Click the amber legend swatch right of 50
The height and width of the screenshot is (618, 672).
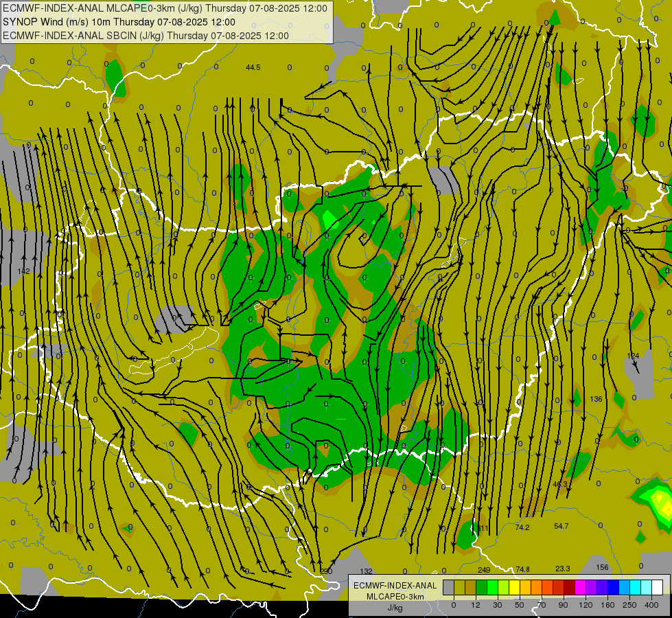525,588
